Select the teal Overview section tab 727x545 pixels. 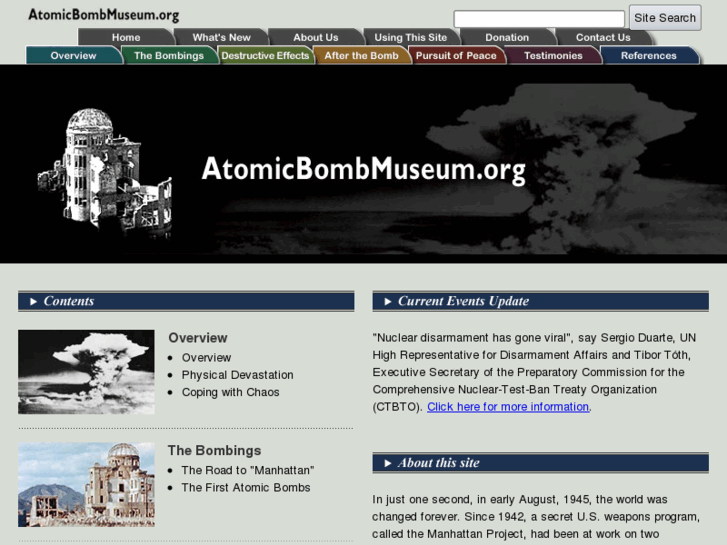pyautogui.click(x=73, y=55)
